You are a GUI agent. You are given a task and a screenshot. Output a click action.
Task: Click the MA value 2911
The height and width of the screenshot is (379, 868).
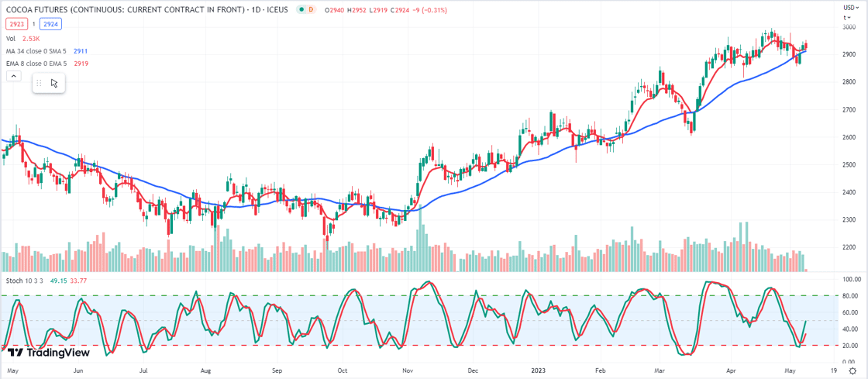pos(81,51)
